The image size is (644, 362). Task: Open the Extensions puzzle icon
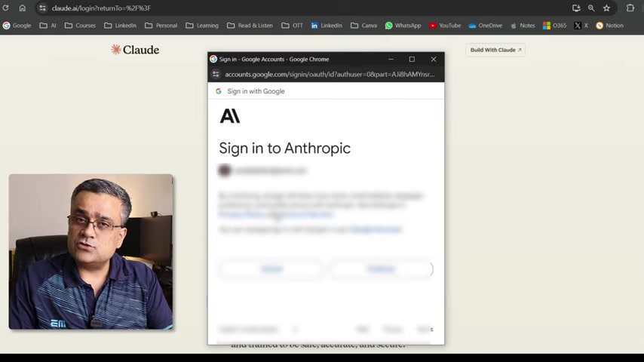[x=630, y=8]
